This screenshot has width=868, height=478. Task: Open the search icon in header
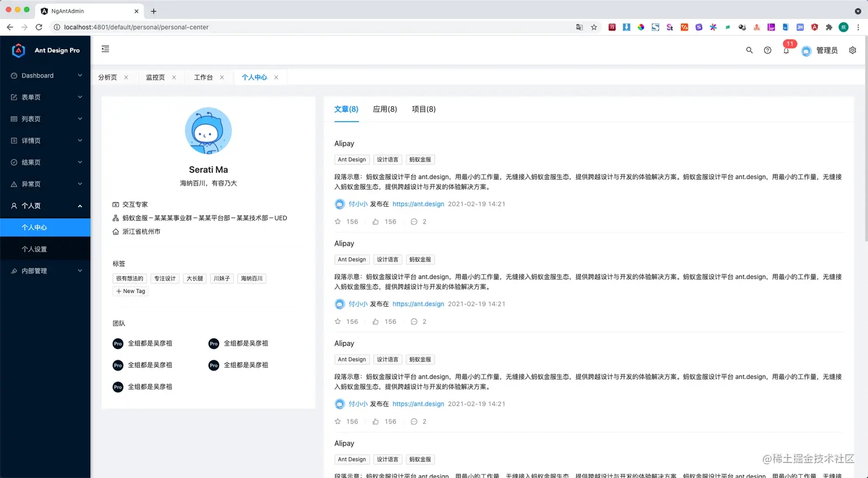point(749,51)
